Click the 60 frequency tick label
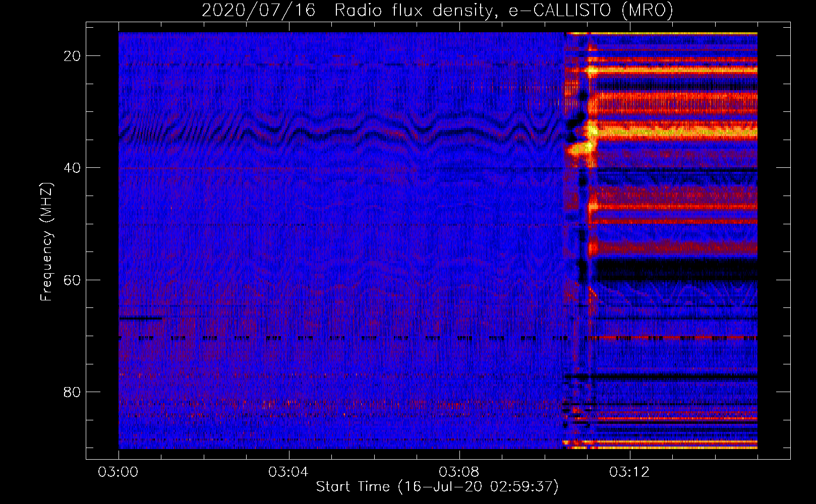Viewport: 816px width, 504px height. [x=73, y=280]
